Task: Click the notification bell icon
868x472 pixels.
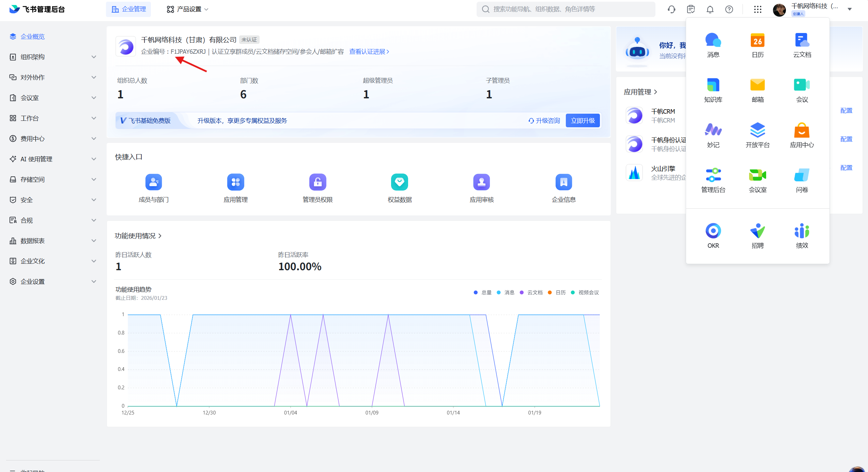Action: 710,9
